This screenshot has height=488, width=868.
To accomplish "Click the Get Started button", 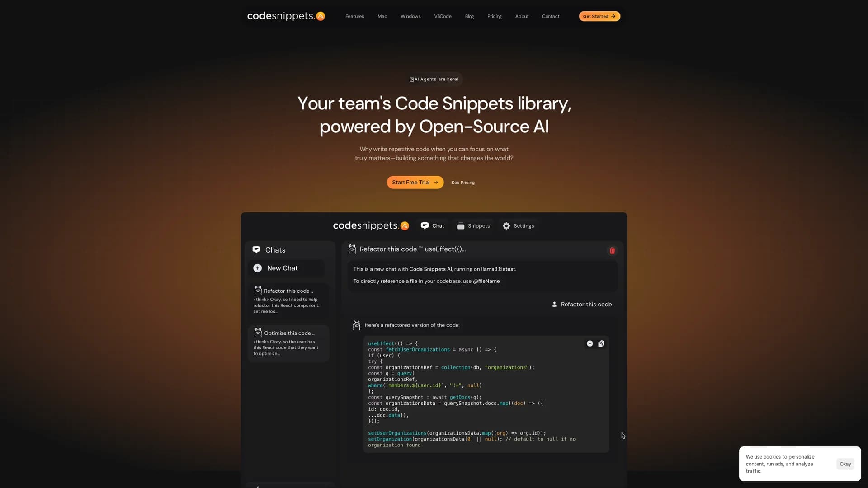I will pos(599,16).
